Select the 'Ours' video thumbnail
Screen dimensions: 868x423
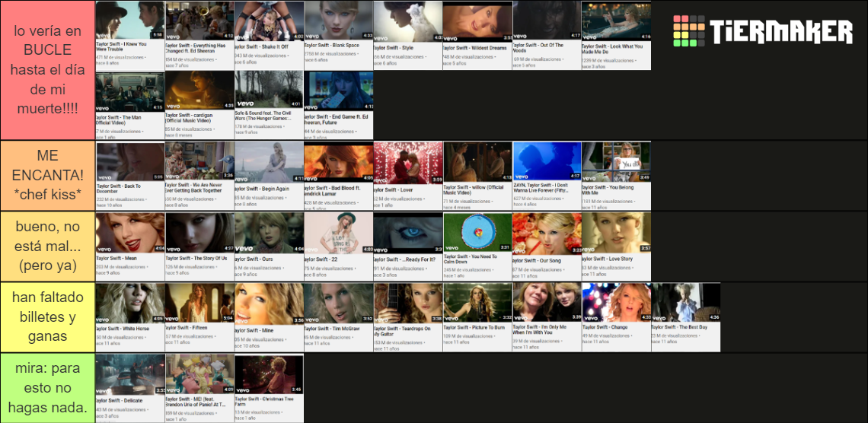coord(269,246)
